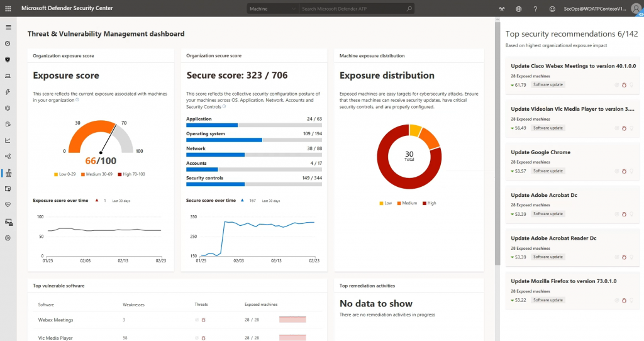Open the Incidents shield icon in sidebar
The height and width of the screenshot is (341, 644).
[8, 60]
